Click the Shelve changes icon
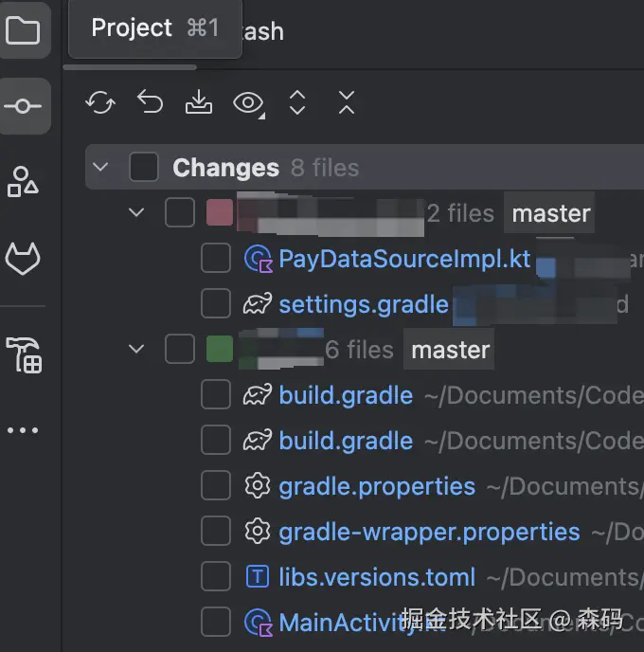Screen dimensions: 644x652 tap(199, 102)
